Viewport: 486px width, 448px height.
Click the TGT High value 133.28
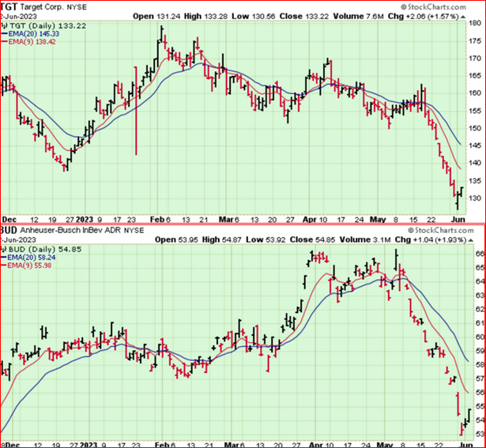(216, 17)
